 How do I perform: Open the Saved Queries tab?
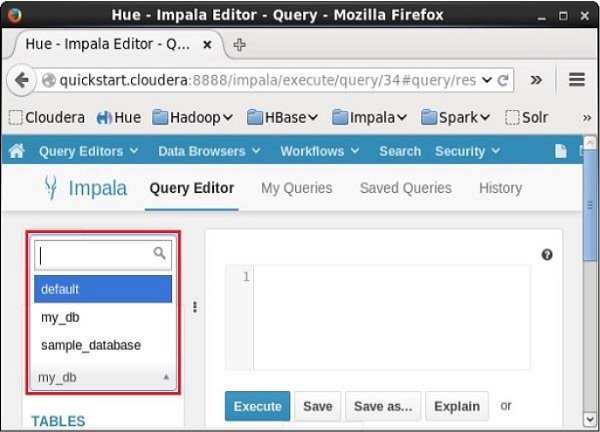click(x=405, y=188)
